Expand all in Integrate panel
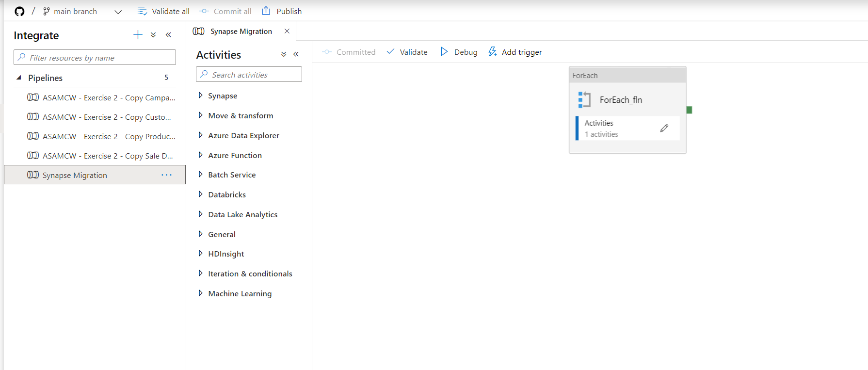This screenshot has height=370, width=868. point(153,35)
